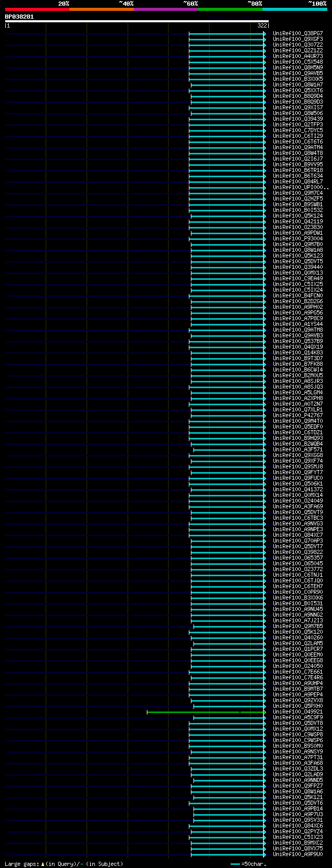Click the query end position number 322
Viewport: 332px width, 868px height.
(x=262, y=25)
